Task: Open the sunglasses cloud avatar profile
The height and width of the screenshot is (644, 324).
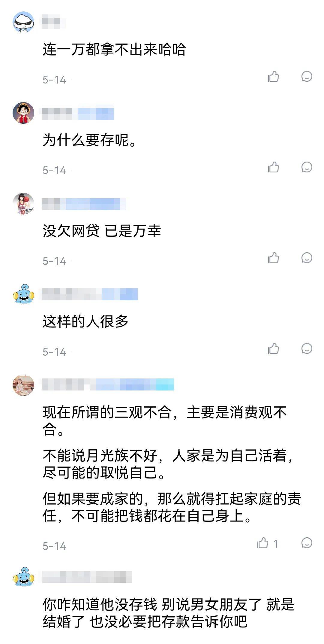Action: pyautogui.click(x=23, y=22)
